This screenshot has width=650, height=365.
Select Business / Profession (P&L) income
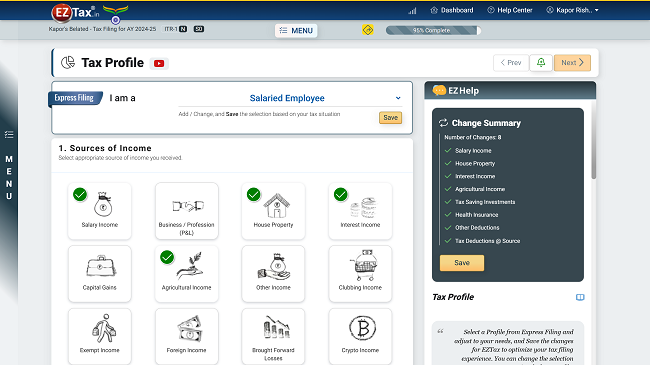click(x=187, y=211)
